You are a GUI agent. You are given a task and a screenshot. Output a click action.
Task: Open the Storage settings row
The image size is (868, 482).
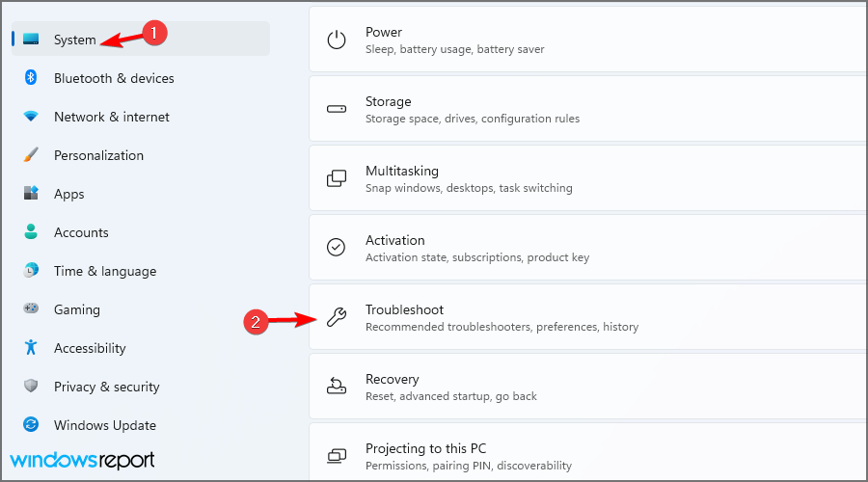click(588, 109)
